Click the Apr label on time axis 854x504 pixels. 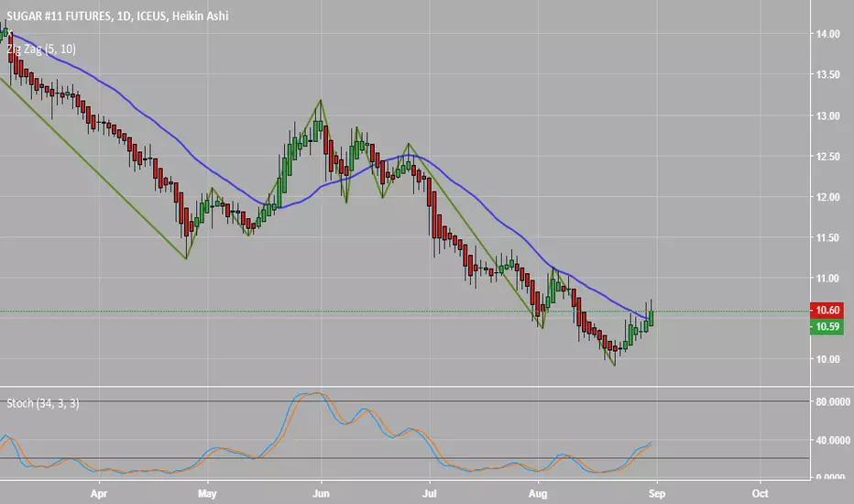coord(99,494)
